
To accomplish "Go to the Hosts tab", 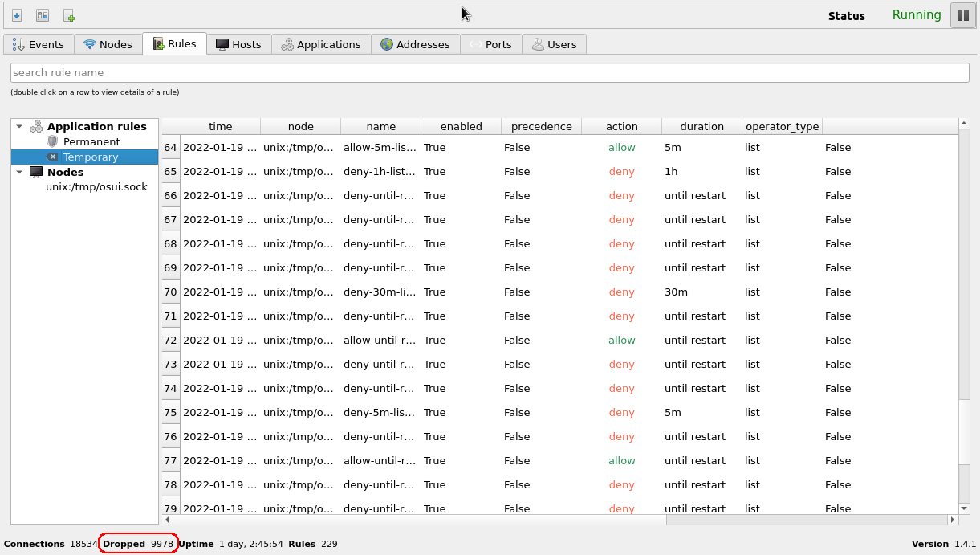I will 239,44.
